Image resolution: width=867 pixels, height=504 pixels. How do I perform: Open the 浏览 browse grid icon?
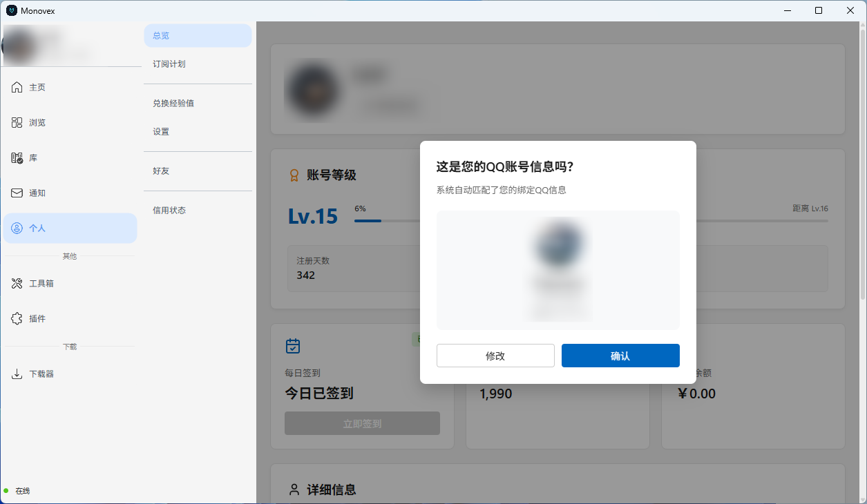pyautogui.click(x=17, y=123)
